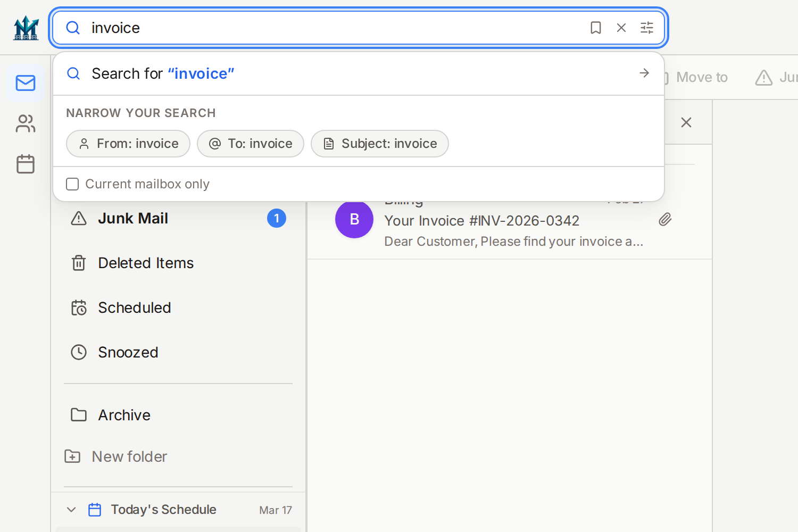Go to the Snoozed folder

pos(128,352)
